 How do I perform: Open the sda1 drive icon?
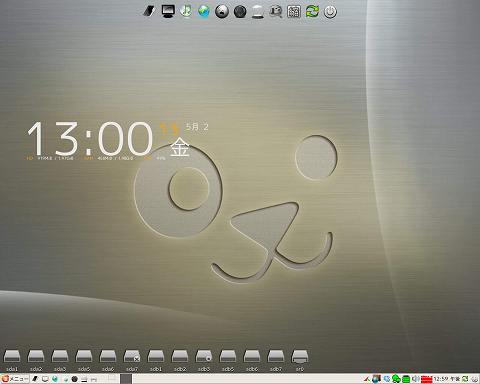(12, 357)
